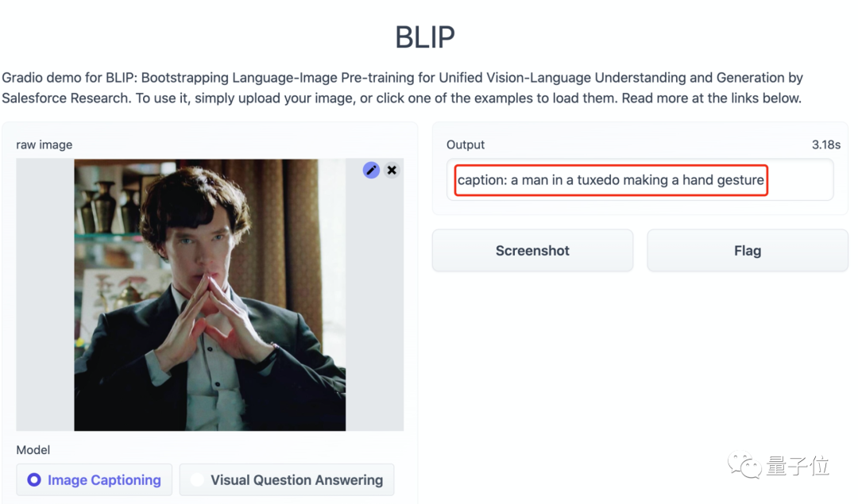Click inside the caption output text box

pyautogui.click(x=640, y=180)
